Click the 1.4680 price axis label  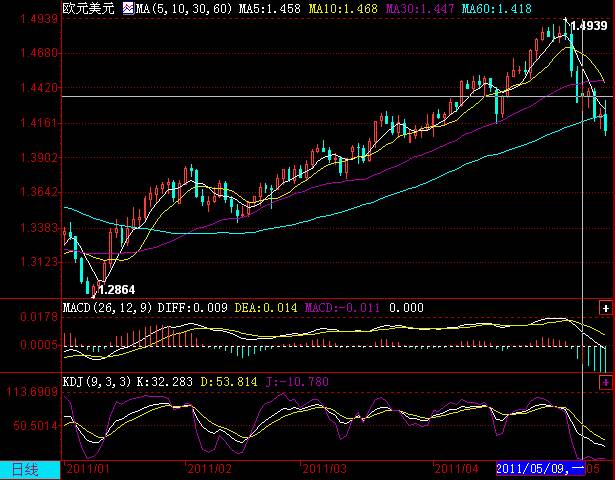click(39, 53)
